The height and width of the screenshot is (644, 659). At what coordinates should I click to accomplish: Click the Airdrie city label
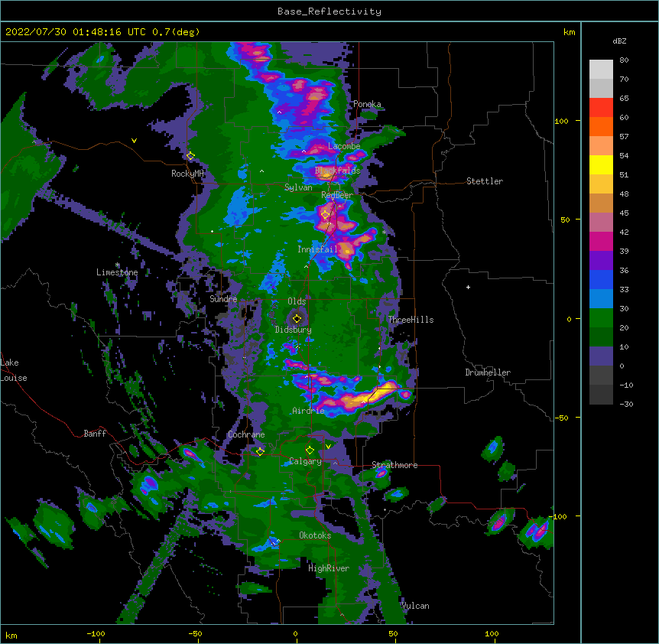coord(309,411)
